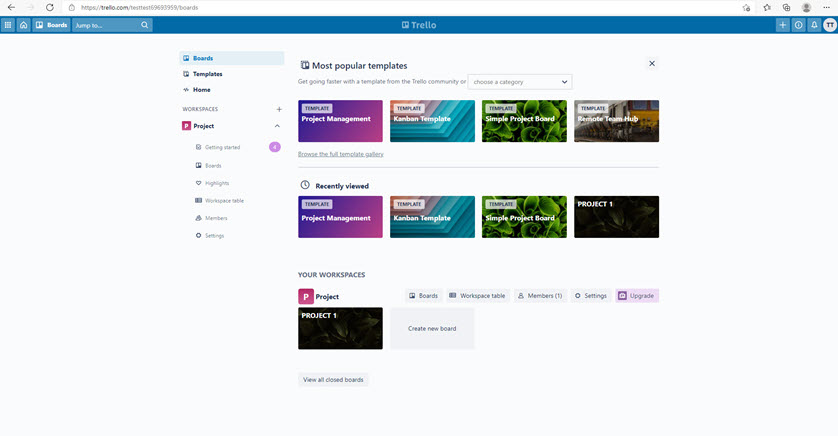Click the workspace Boards button
Screen dimensions: 838x436
tap(424, 295)
